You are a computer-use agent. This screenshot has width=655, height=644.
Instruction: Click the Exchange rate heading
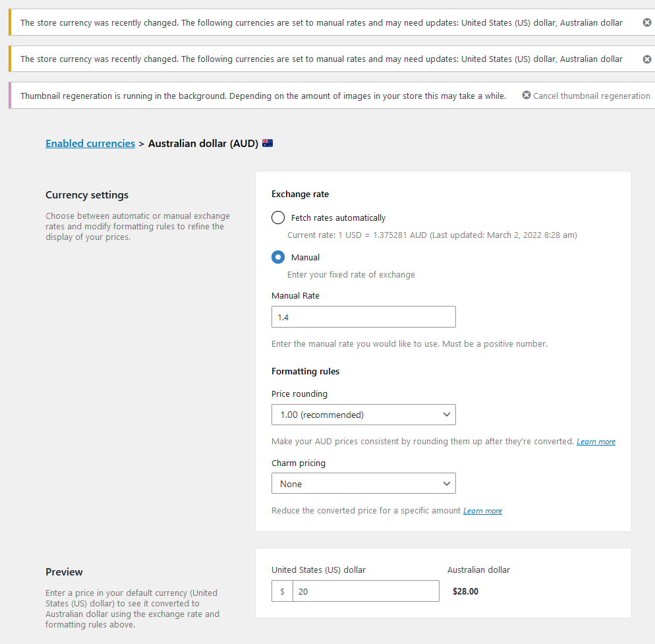point(300,194)
